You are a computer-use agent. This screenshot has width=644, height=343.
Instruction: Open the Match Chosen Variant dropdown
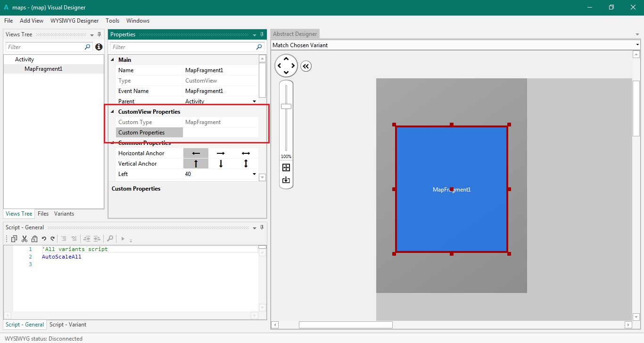click(x=637, y=45)
